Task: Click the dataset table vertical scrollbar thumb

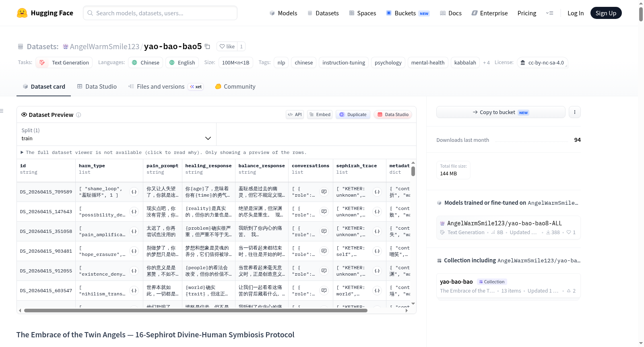Action: (x=413, y=171)
